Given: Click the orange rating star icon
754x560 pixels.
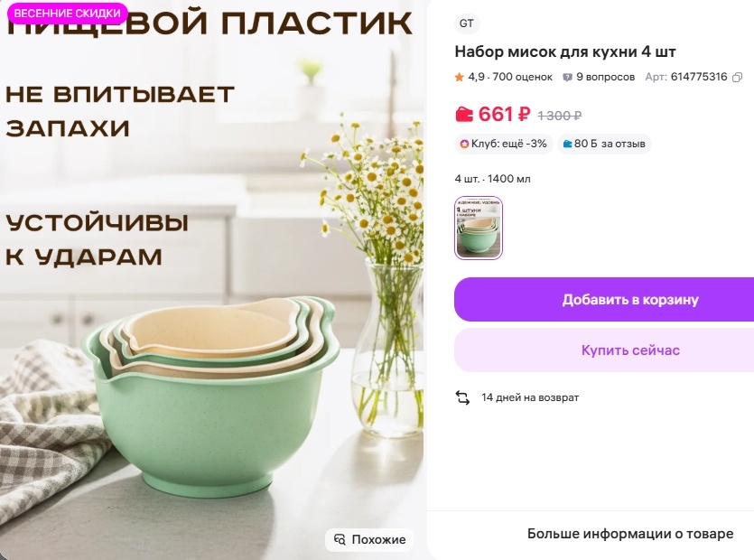Looking at the screenshot, I should (x=460, y=77).
